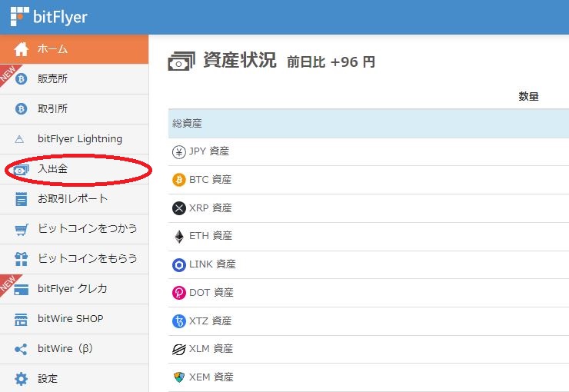Open the 販売所 menu item
This screenshot has width=569, height=392.
74,79
